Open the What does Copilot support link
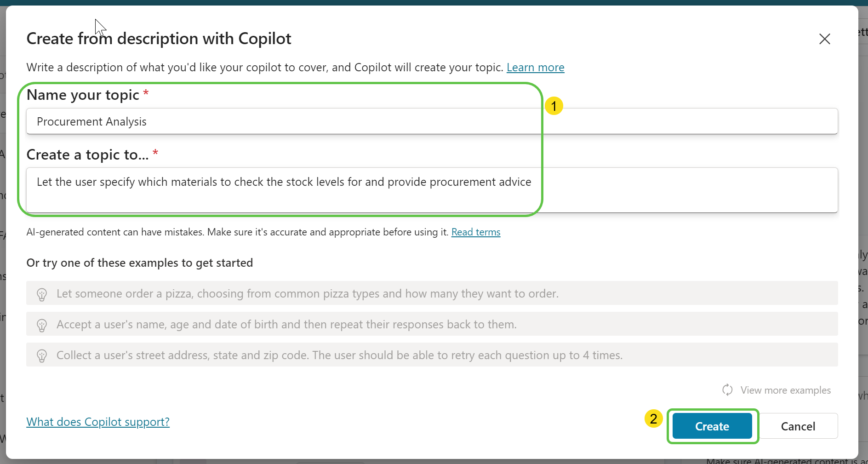Image resolution: width=868 pixels, height=464 pixels. pos(98,422)
